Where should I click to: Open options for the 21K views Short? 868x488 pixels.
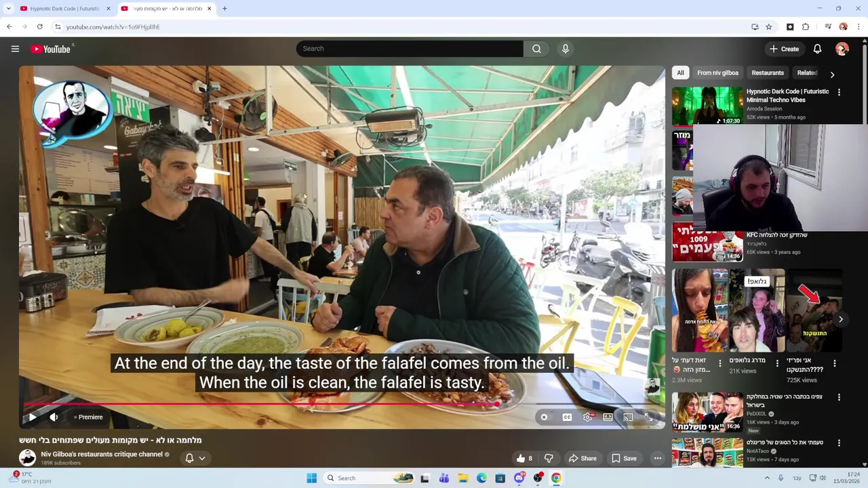(777, 363)
